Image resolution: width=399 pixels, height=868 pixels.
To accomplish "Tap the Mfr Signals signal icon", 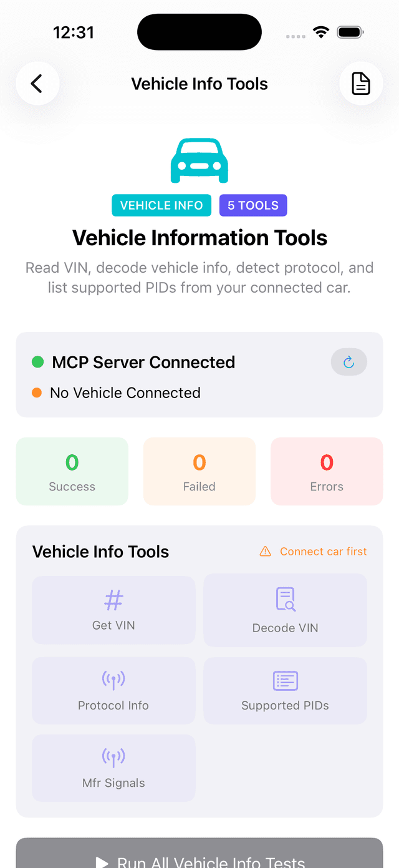I will [x=113, y=758].
